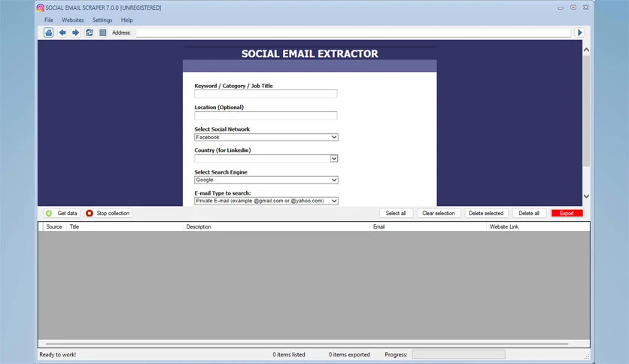The height and width of the screenshot is (364, 629).
Task: Click the Progress bar in status bar
Action: (458, 354)
